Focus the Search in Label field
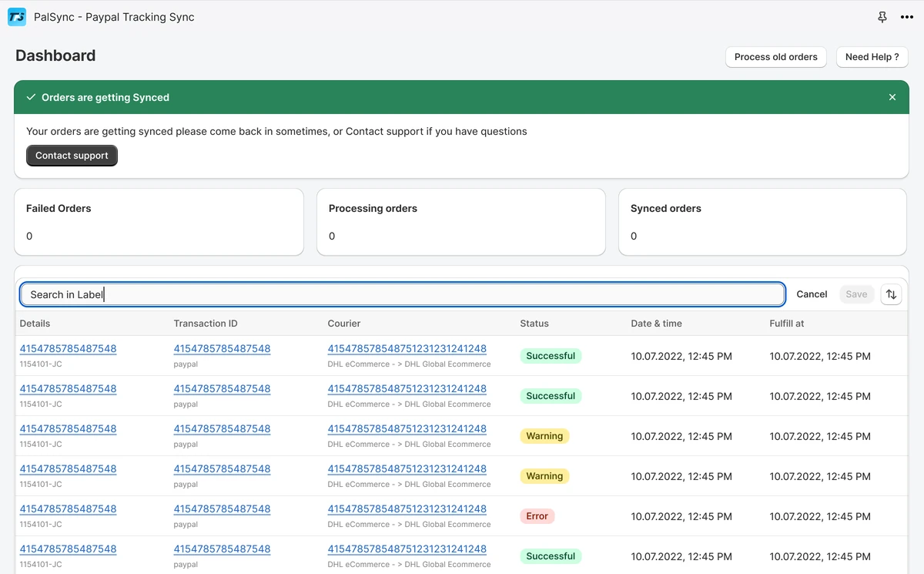The image size is (924, 574). 402,294
